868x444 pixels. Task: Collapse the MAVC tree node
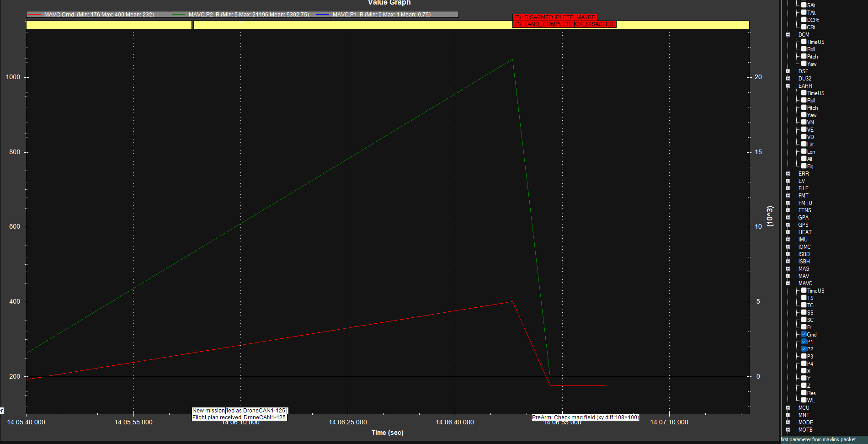point(788,284)
